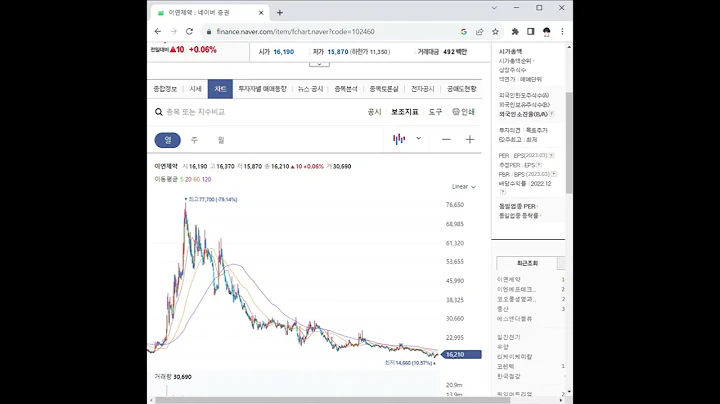Zoom out the chart with minus icon
720x404 pixels.
[x=446, y=140]
